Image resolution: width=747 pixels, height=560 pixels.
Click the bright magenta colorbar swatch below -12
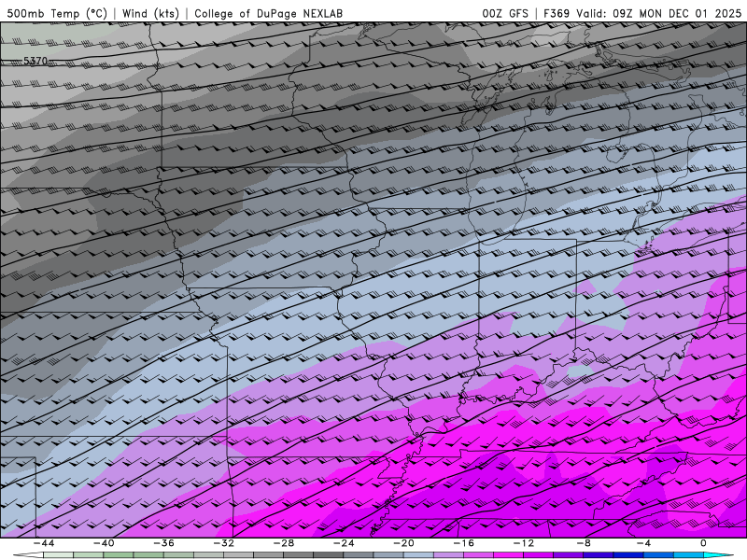pyautogui.click(x=508, y=555)
